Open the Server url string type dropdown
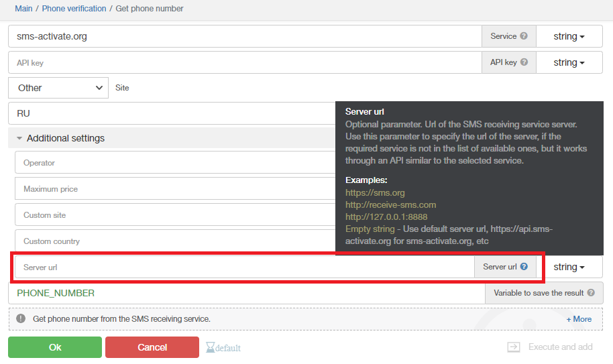The width and height of the screenshot is (613, 364). coord(569,267)
